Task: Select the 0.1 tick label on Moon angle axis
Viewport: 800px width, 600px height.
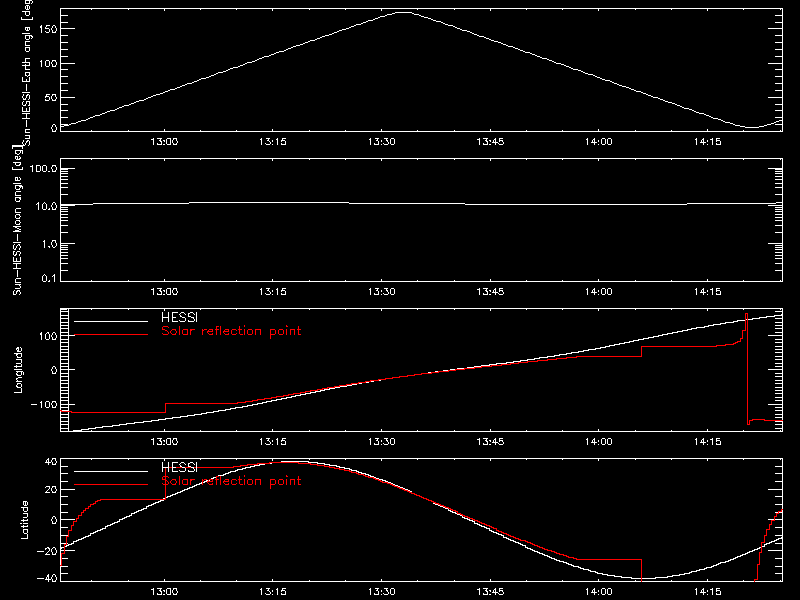Action: pos(49,278)
